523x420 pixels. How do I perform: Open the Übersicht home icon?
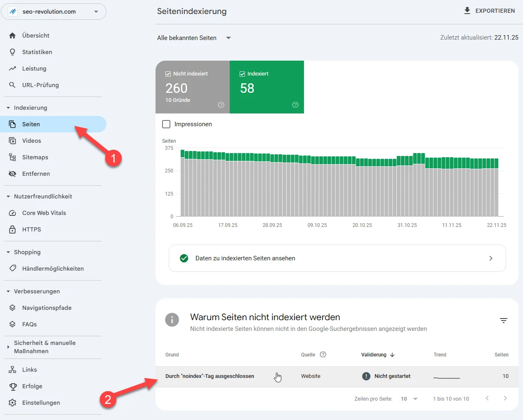[12, 35]
